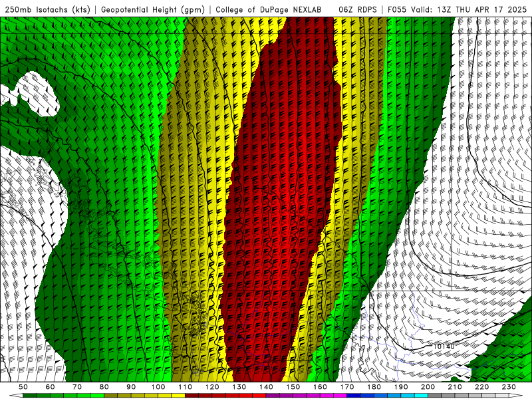Click the 'F055' forecast hour label
This screenshot has height=399, width=532.
click(x=397, y=9)
